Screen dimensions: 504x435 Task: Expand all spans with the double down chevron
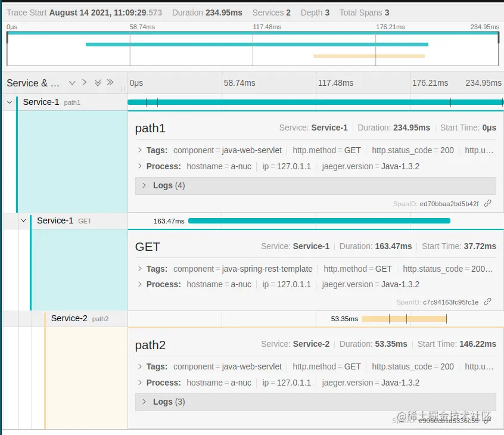98,83
